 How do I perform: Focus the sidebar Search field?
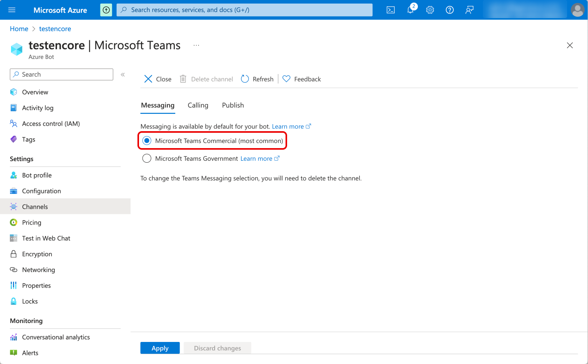pyautogui.click(x=61, y=74)
